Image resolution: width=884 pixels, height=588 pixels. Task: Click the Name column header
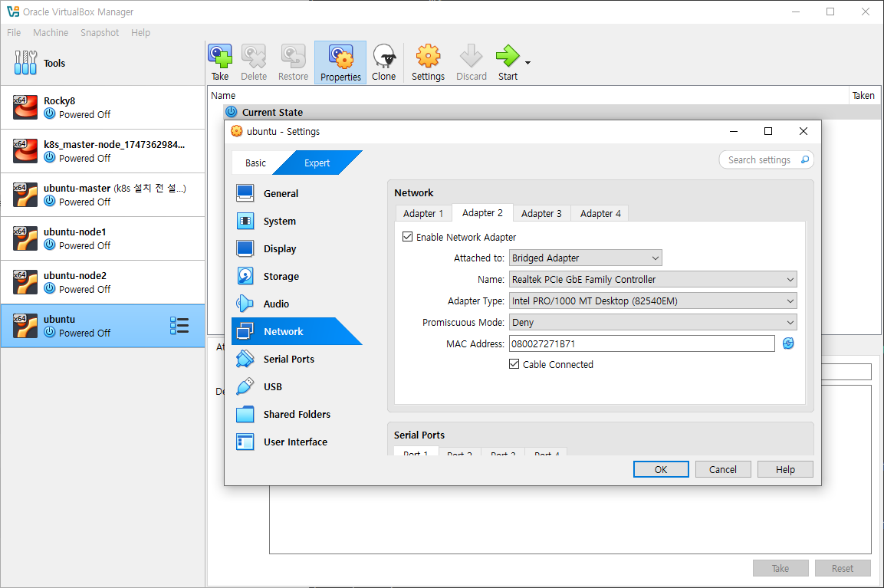pyautogui.click(x=528, y=95)
